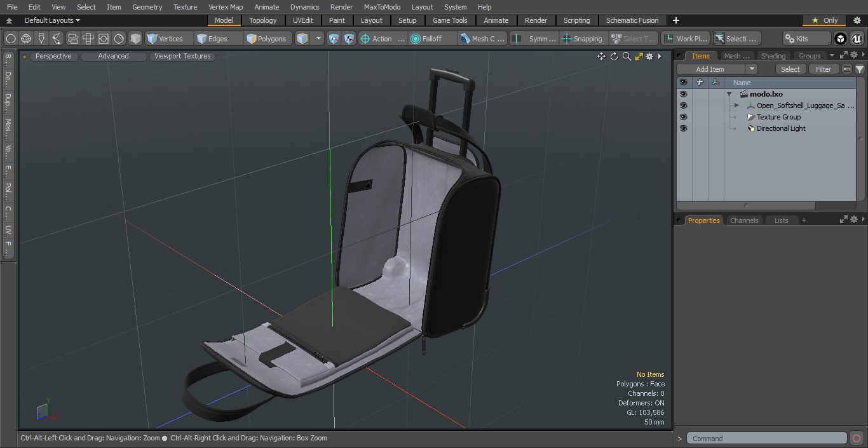Click the viewport zoom magnifier icon
The width and height of the screenshot is (868, 448).
627,57
